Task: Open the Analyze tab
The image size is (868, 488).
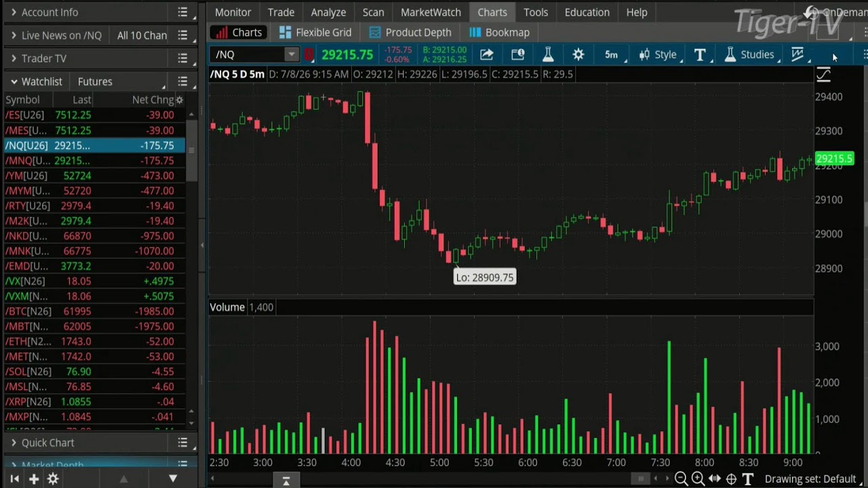Action: 328,12
